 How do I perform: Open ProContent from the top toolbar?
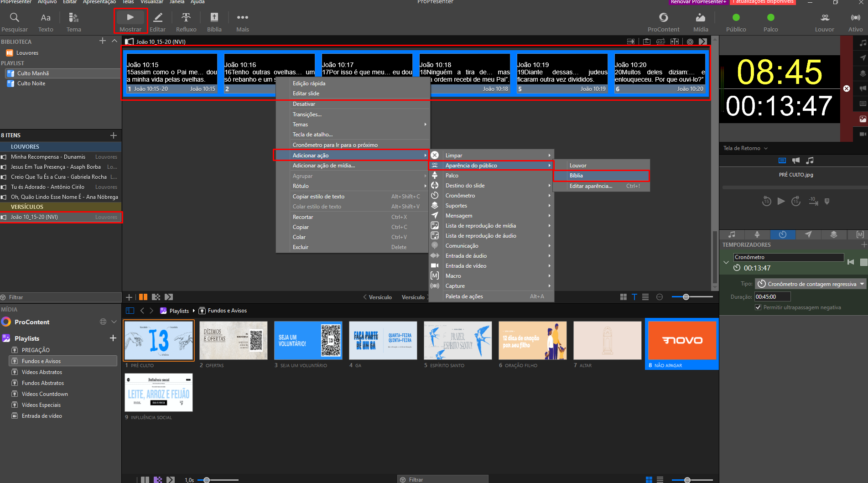click(x=663, y=22)
